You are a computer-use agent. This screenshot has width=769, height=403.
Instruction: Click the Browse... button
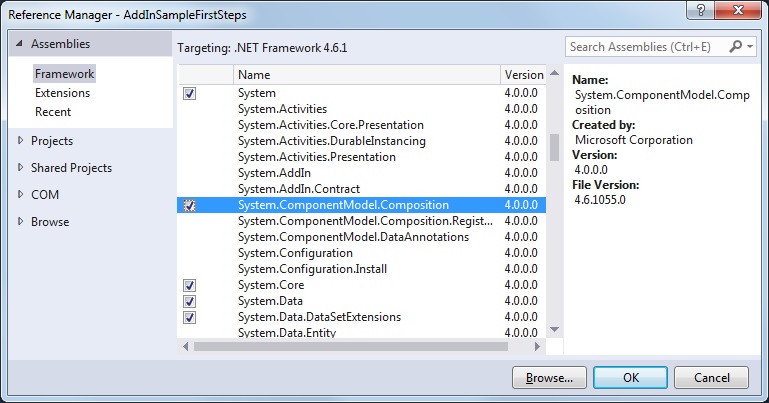549,378
